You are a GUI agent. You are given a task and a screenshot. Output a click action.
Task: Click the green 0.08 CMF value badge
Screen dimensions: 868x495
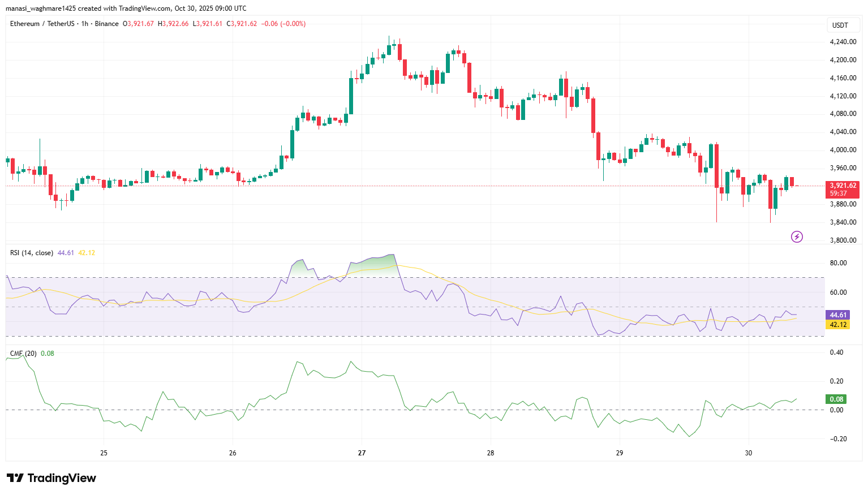point(835,398)
